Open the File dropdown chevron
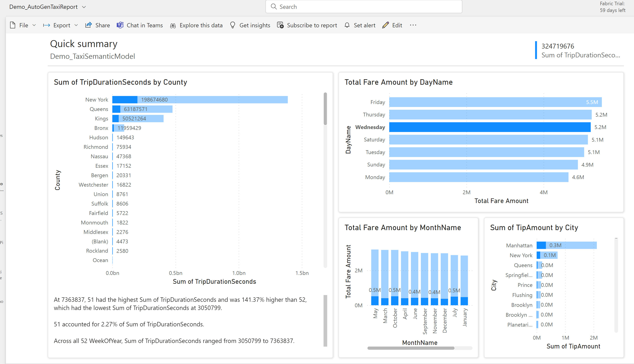The height and width of the screenshot is (364, 634). (x=34, y=25)
